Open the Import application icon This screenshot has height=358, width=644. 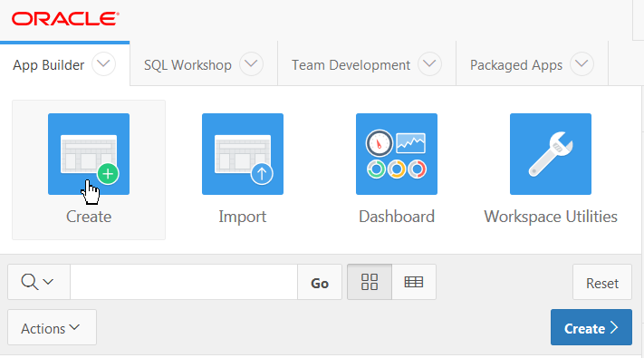pyautogui.click(x=243, y=154)
